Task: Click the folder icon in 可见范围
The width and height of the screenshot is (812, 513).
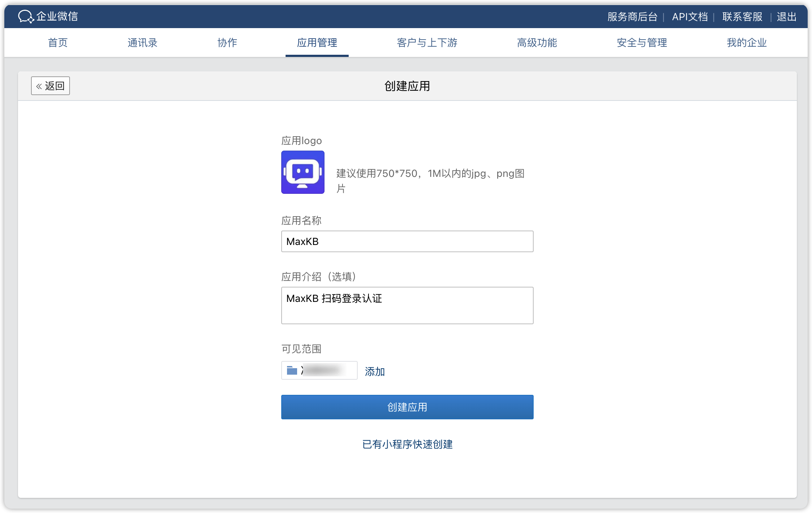Action: (x=292, y=370)
